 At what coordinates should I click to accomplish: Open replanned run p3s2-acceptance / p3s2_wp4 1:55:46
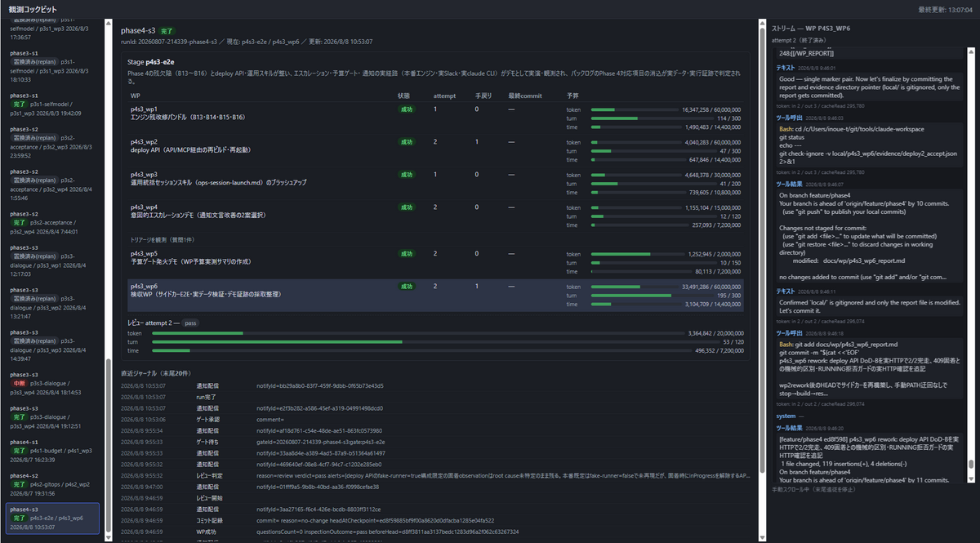(53, 185)
